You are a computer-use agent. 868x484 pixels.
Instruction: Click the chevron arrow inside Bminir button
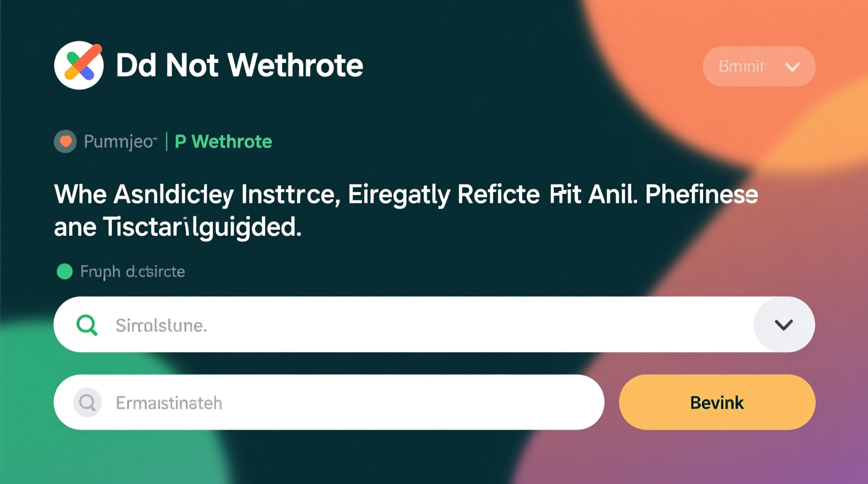pyautogui.click(x=792, y=67)
